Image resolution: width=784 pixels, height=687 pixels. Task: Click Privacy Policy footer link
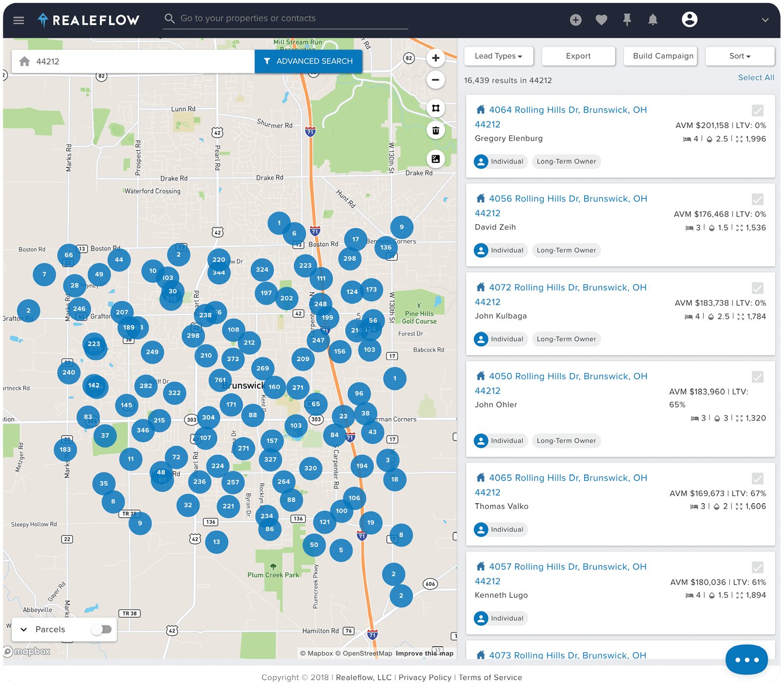(x=425, y=677)
